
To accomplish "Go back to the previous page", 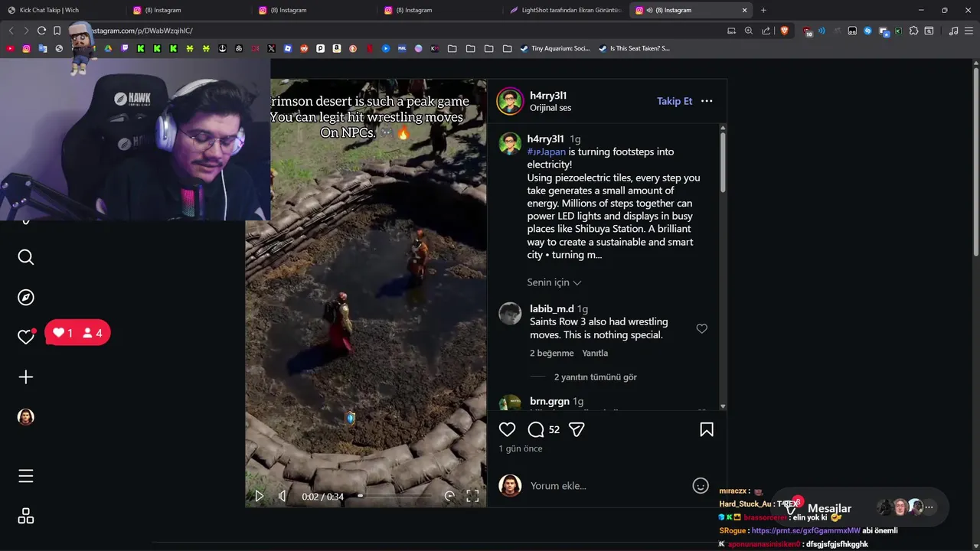I will coord(11,31).
